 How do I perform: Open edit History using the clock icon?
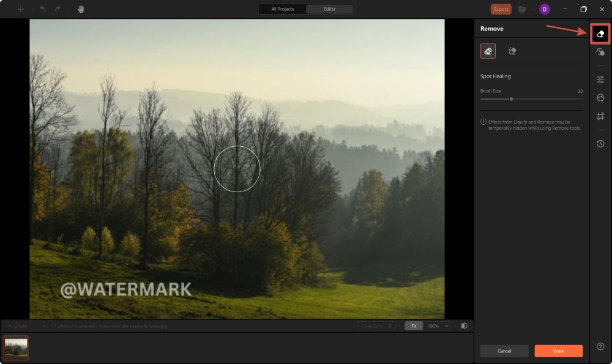(600, 143)
